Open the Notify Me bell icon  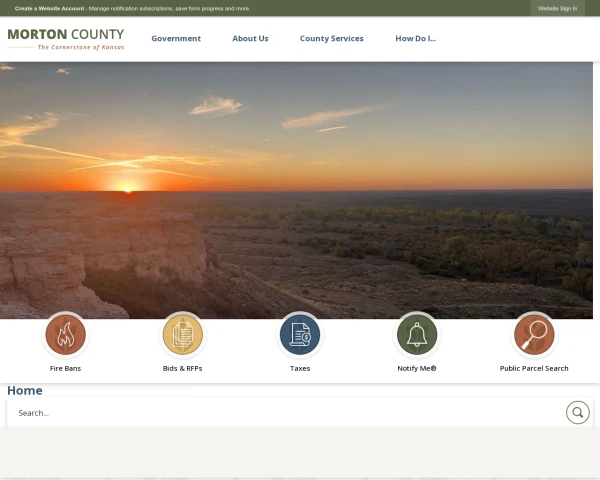417,335
